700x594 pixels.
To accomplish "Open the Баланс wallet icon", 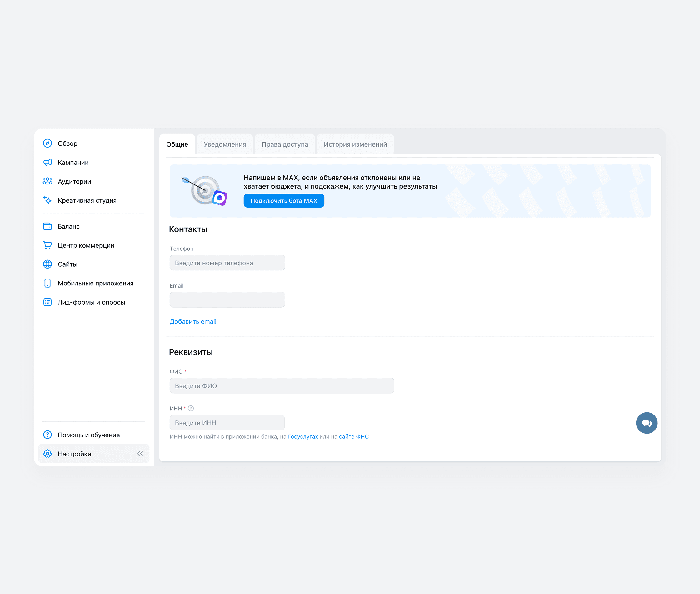I will (47, 226).
